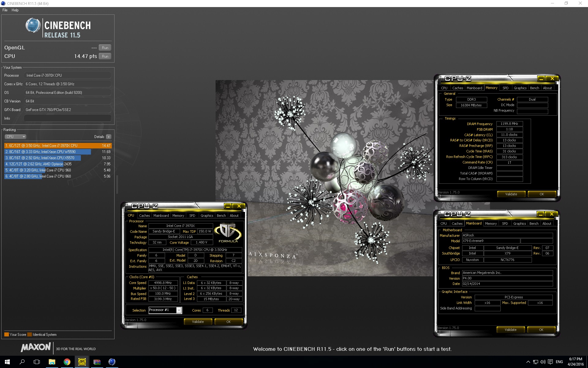Open Bench tab in CPU window
The height and width of the screenshot is (368, 588).
pyautogui.click(x=221, y=216)
